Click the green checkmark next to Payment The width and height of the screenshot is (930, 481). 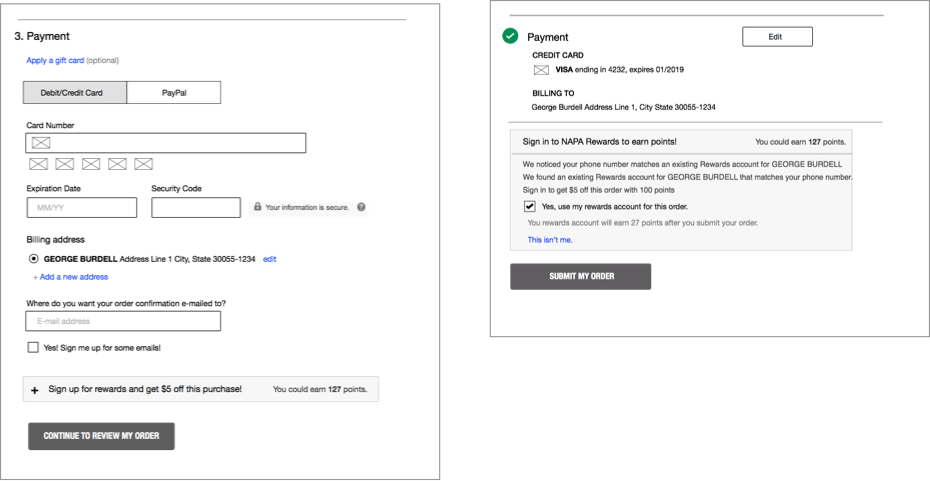click(510, 36)
